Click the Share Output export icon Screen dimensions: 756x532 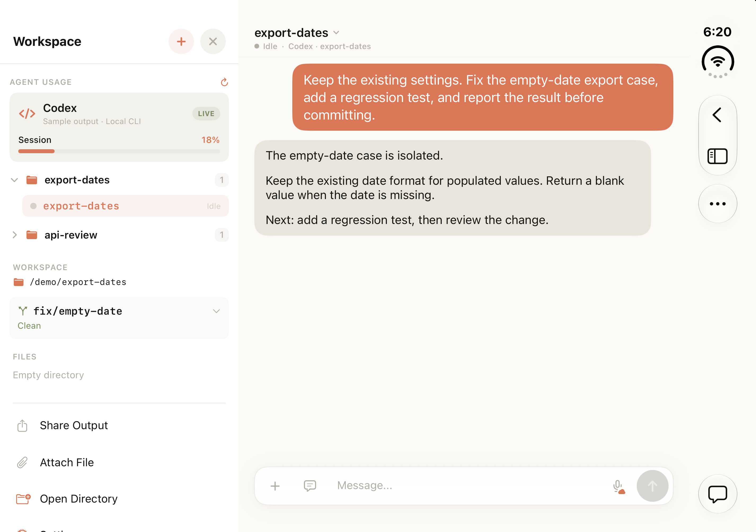click(22, 426)
